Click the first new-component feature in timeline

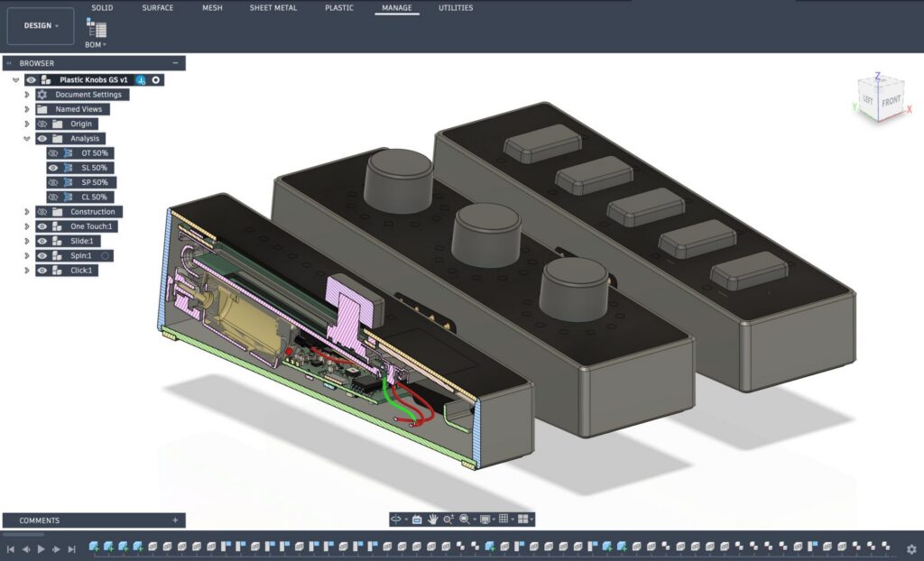[94, 547]
